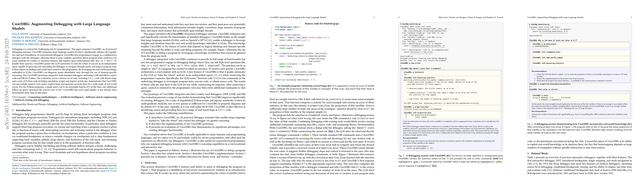
Task: Click the final code line 'assert np.isclose(np.mean(stats), 0.7)'
Action: click(295, 80)
